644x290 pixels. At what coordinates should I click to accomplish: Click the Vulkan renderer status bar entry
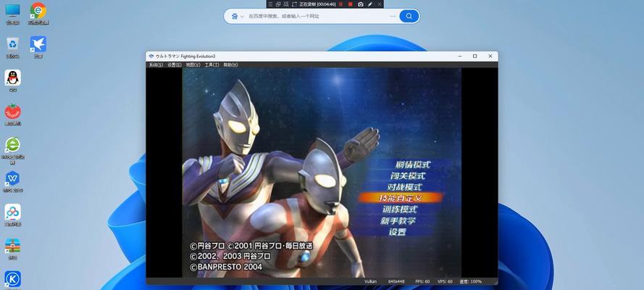click(x=370, y=281)
